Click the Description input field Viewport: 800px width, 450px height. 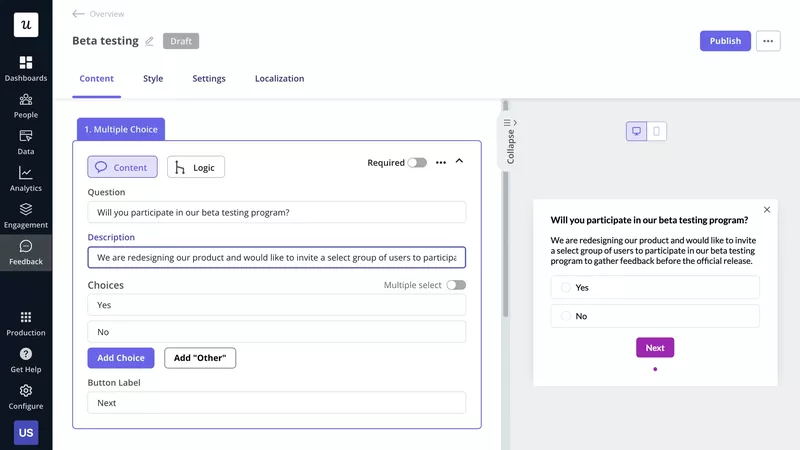click(x=277, y=258)
